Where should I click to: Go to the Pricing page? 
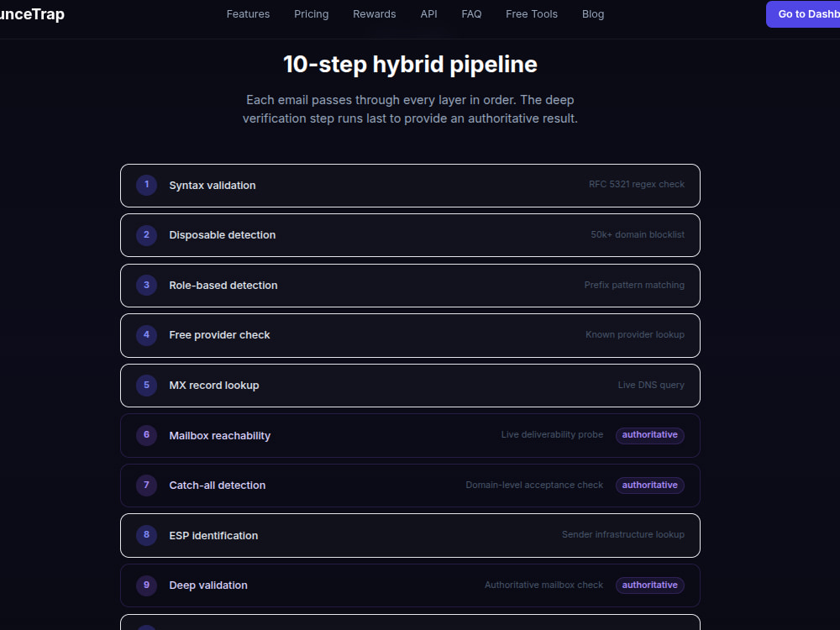312,14
